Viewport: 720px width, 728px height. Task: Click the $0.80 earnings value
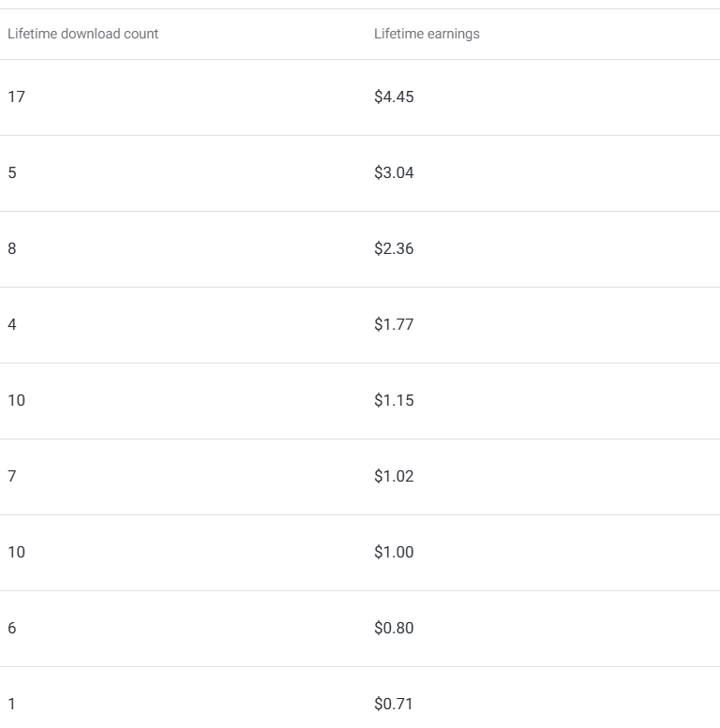(394, 628)
